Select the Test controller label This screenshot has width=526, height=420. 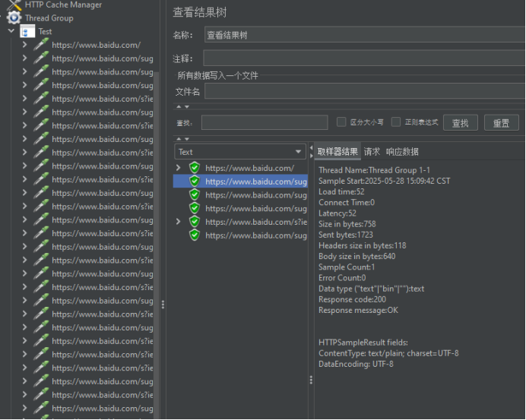(45, 31)
